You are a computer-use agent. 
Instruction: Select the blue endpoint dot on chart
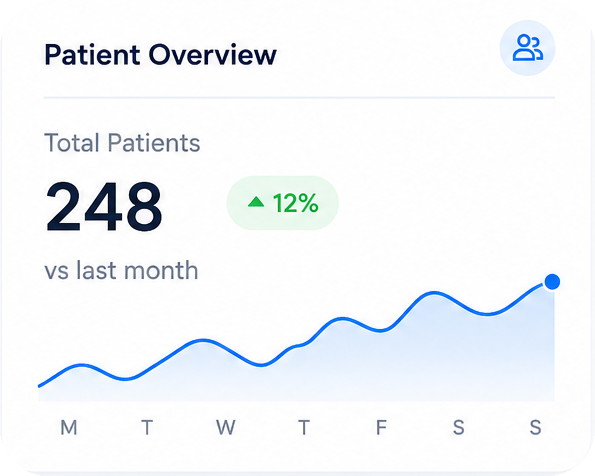552,282
